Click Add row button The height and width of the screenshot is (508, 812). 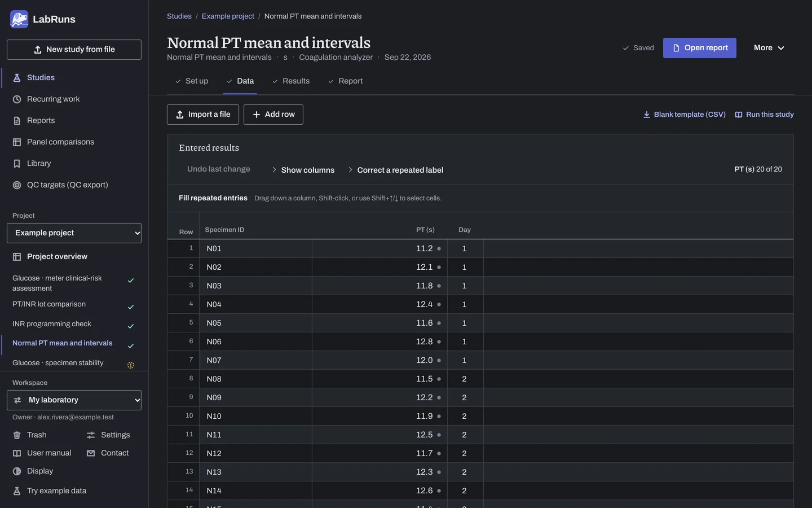pyautogui.click(x=273, y=115)
